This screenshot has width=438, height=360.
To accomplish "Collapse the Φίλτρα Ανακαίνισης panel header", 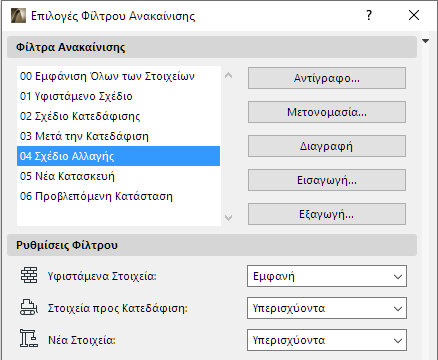I will pos(212,47).
